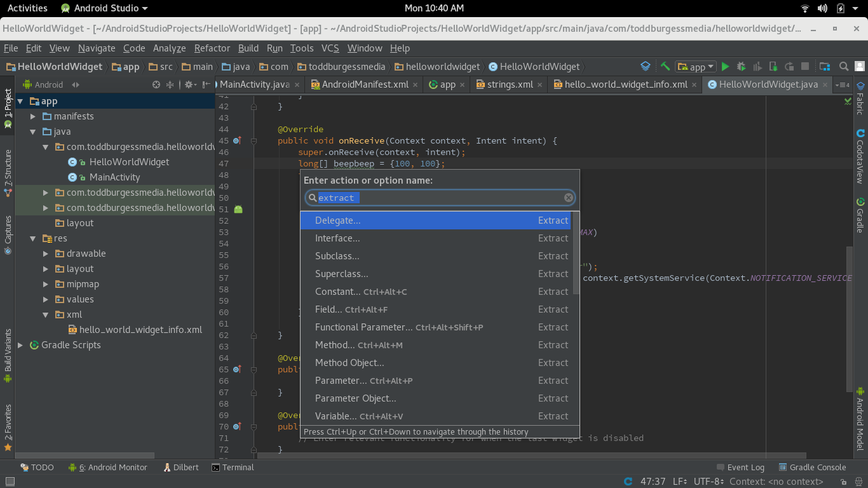Expand the drawable folder
This screenshot has height=488, width=868.
46,254
